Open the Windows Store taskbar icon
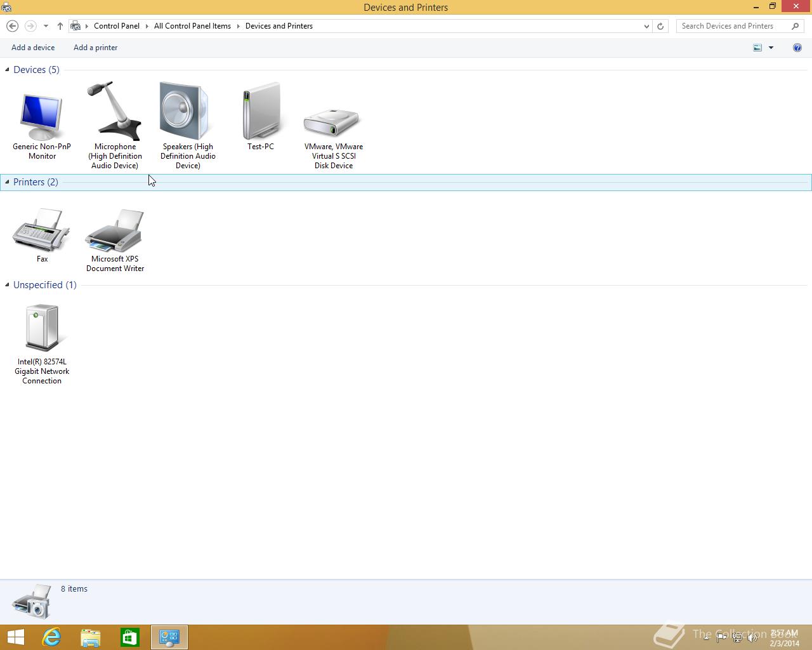The image size is (812, 650). 130,637
